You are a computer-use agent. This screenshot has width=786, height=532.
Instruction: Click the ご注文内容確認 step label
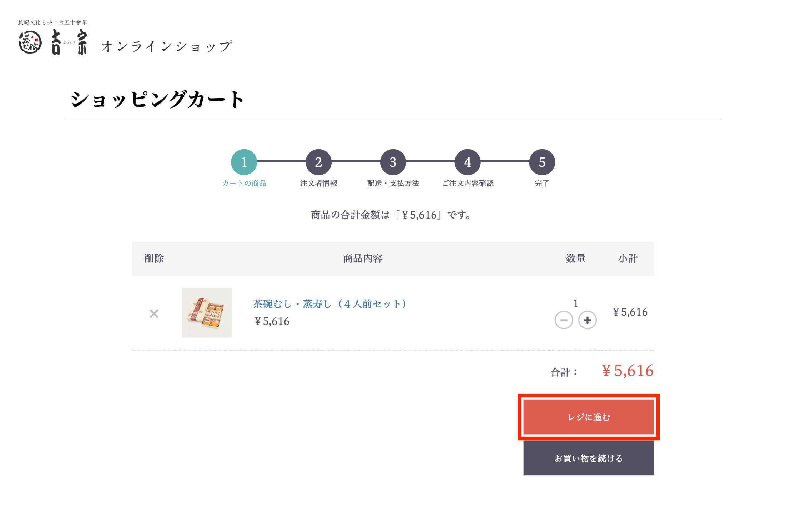(468, 183)
